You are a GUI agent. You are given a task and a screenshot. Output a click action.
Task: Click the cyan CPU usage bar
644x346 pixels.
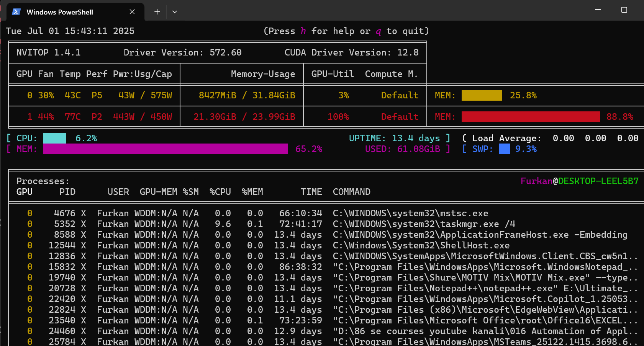click(55, 138)
